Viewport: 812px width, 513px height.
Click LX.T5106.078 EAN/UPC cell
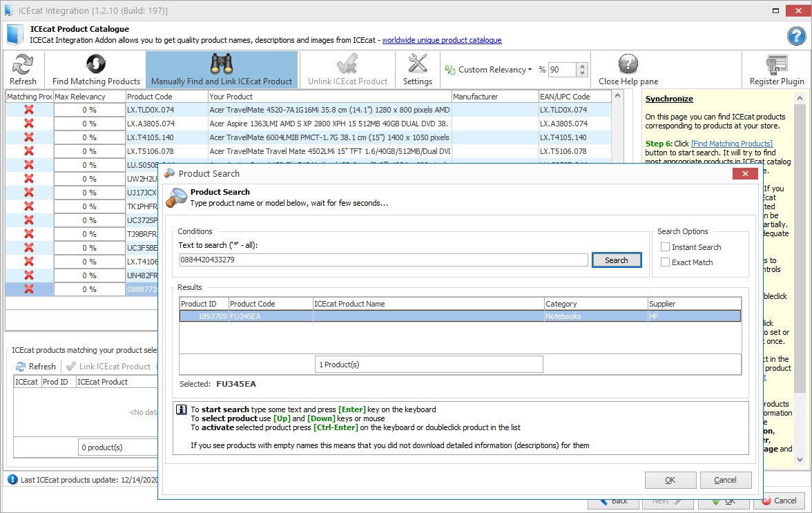point(574,151)
